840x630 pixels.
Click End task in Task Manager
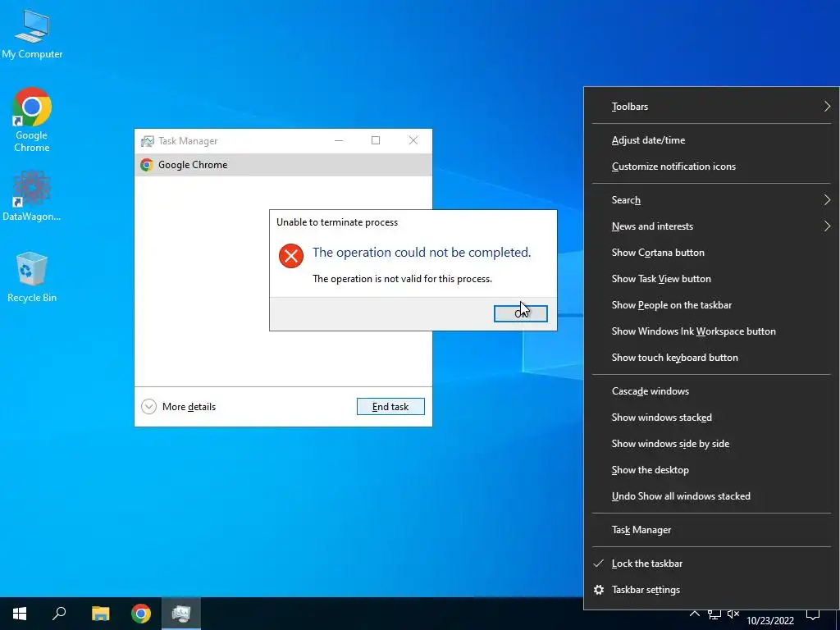[390, 407]
